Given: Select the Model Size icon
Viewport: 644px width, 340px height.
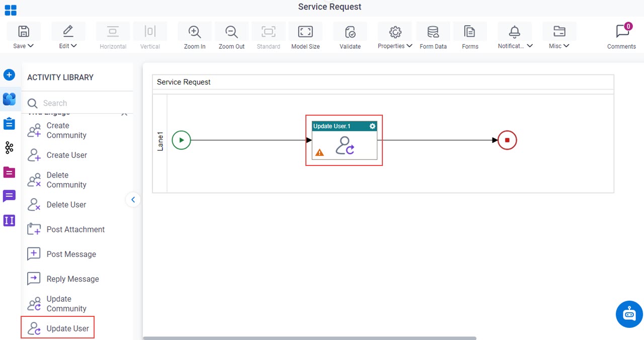Looking at the screenshot, I should [x=305, y=32].
